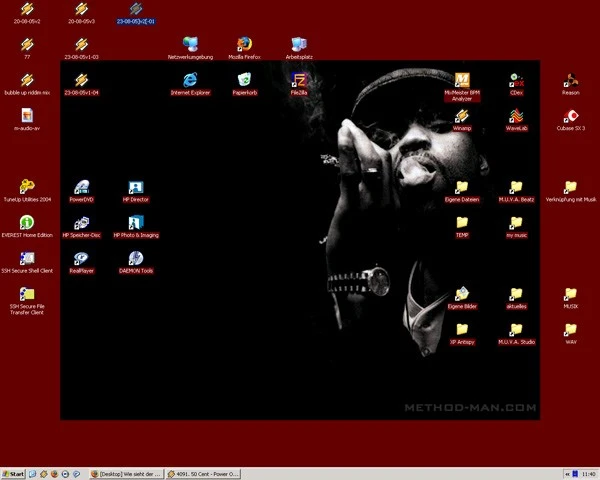Select the Eigene Dateien folder

(x=462, y=188)
